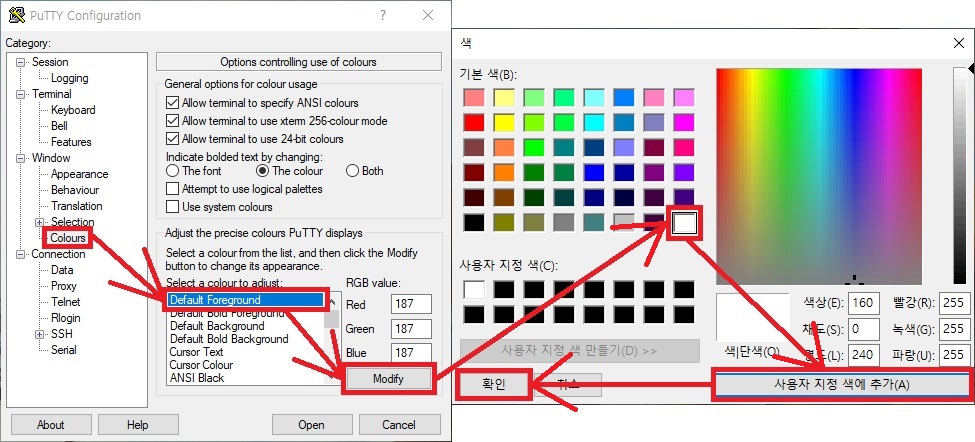This screenshot has height=442, width=975.
Task: Open the Proxy category
Action: 63,286
